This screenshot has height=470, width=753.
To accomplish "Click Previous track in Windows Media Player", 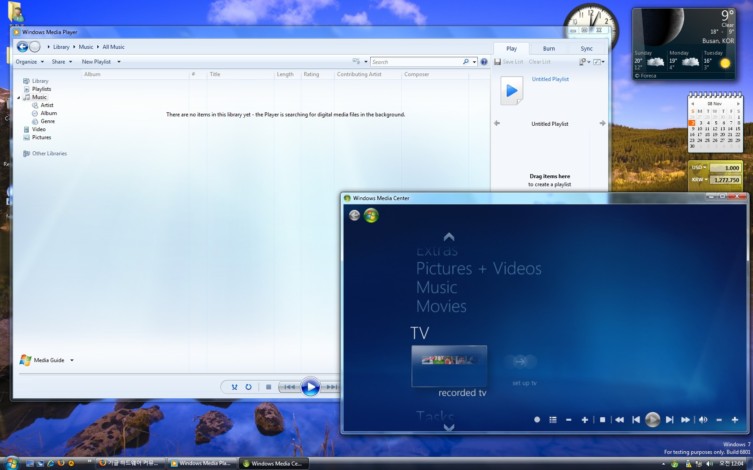I will coord(289,387).
